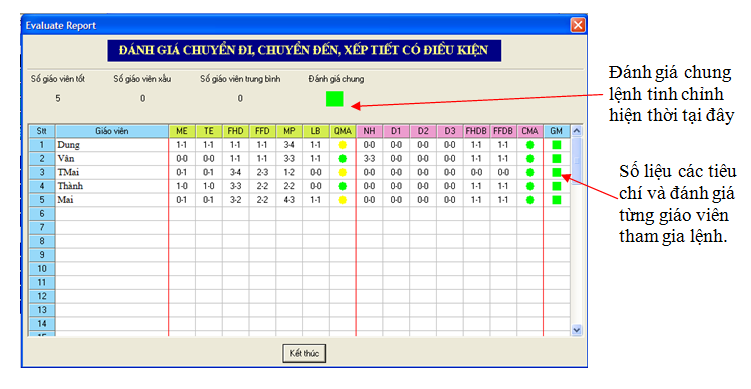Click the green QMA dot in Thành row
Screen dimensions: 751x389
pos(342,186)
